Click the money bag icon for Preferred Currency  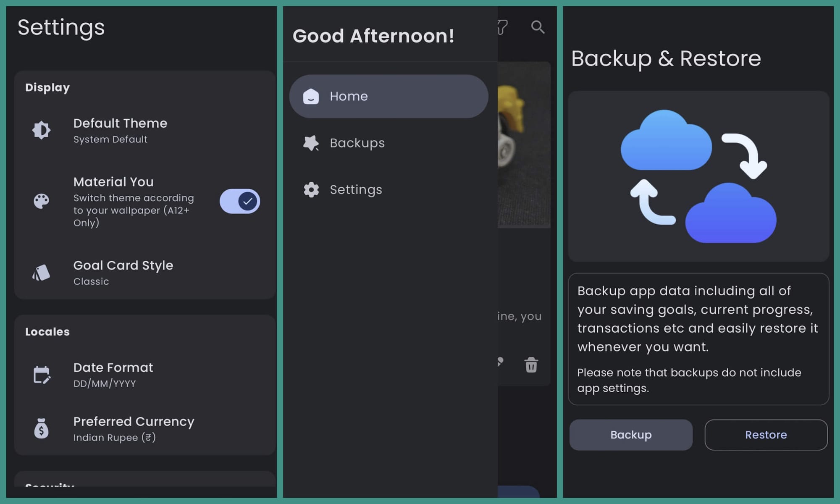(41, 428)
